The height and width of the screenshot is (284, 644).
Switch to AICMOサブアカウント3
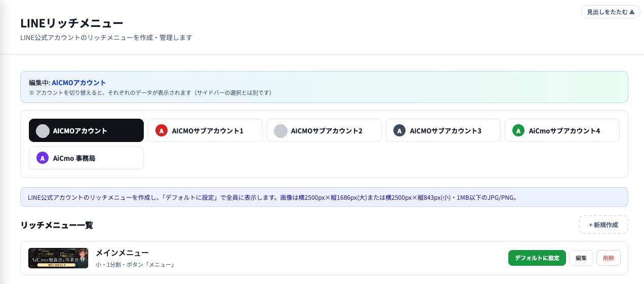point(443,130)
